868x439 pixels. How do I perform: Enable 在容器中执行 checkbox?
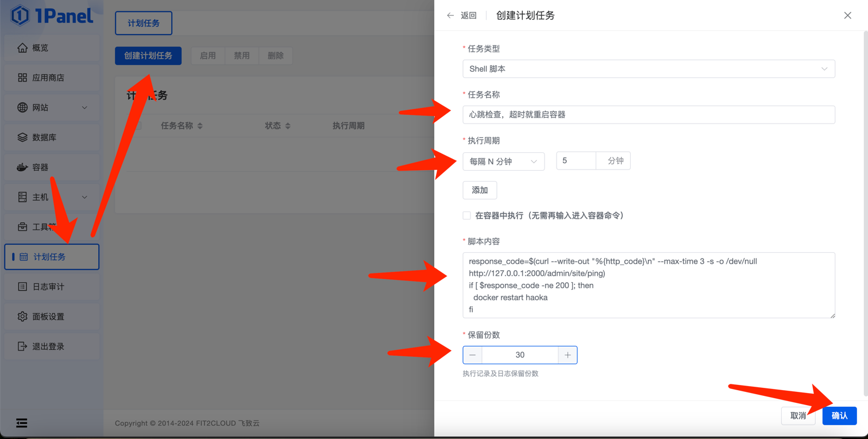coord(466,215)
